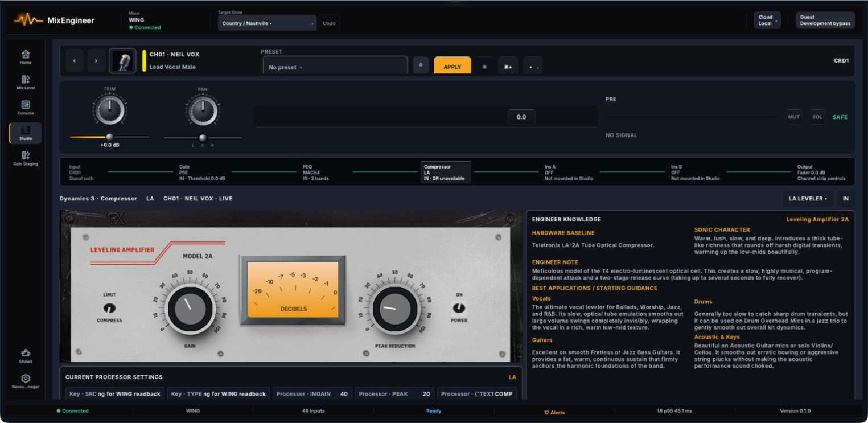Select the Compressor LA stage

[x=446, y=173]
